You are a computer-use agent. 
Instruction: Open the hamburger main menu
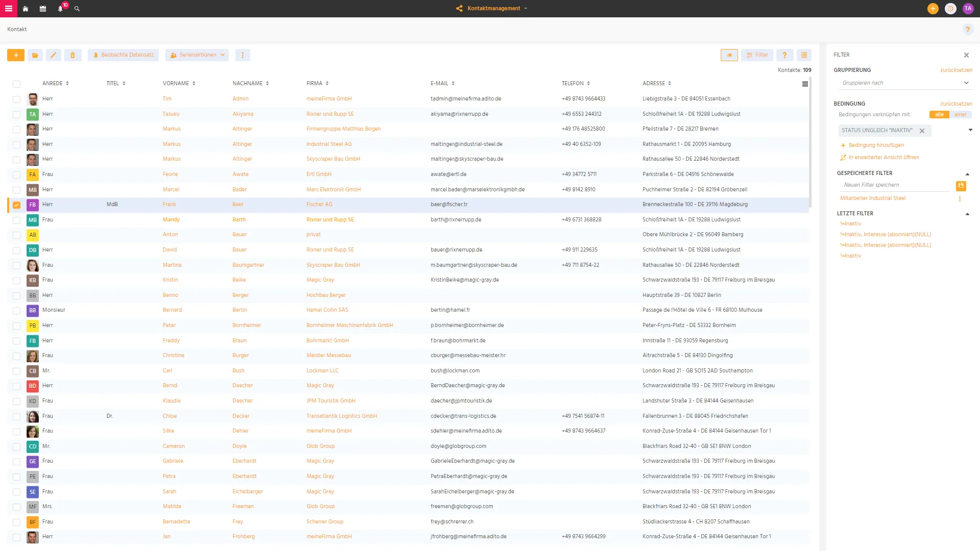[x=8, y=9]
